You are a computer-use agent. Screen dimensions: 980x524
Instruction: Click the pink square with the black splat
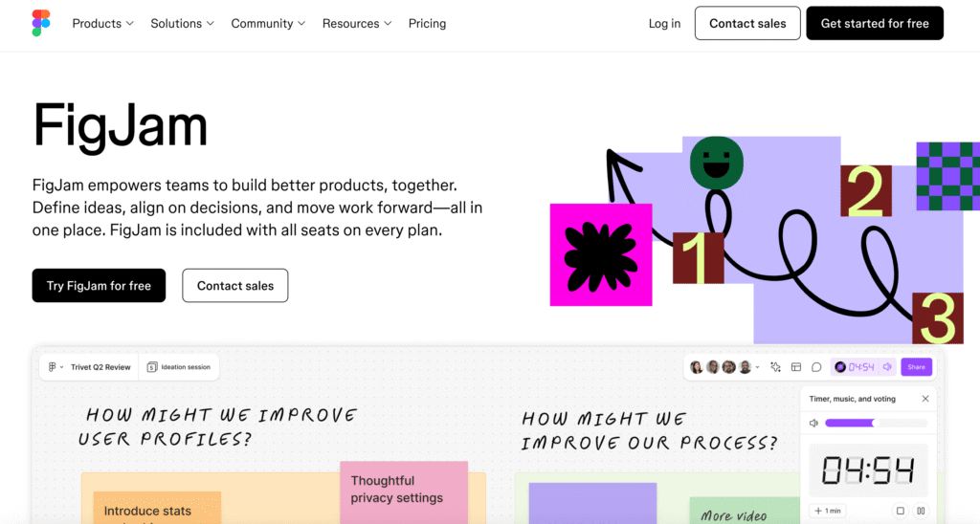point(601,254)
